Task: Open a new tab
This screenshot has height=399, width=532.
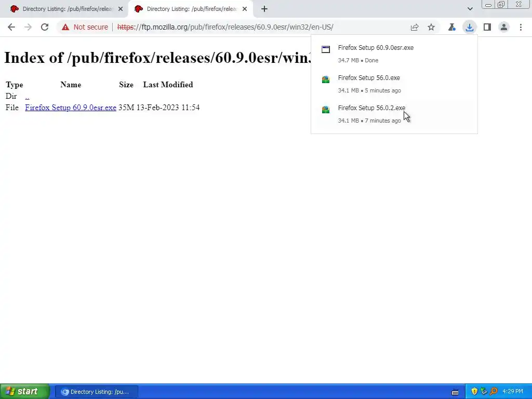Action: [x=264, y=9]
